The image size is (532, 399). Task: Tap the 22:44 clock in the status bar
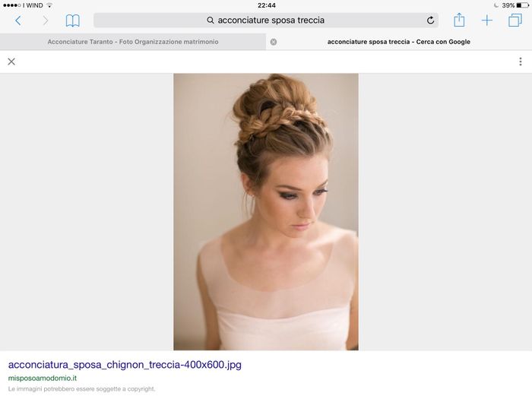[266, 5]
